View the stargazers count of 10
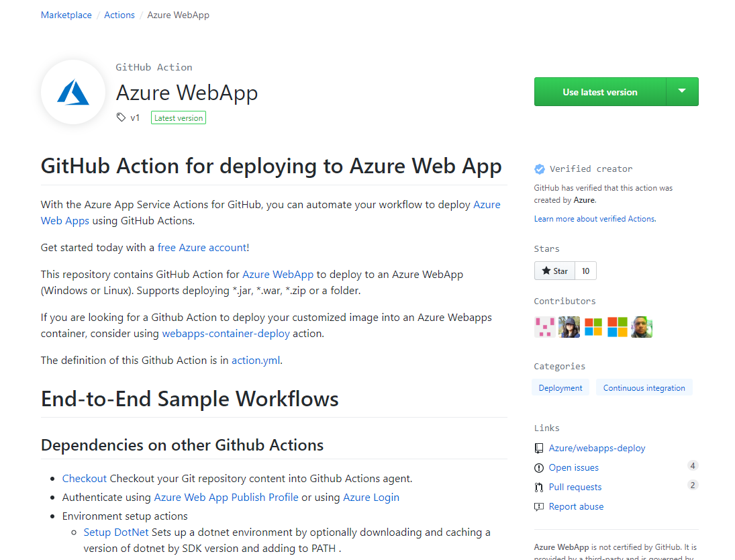The image size is (735, 560). tap(586, 271)
